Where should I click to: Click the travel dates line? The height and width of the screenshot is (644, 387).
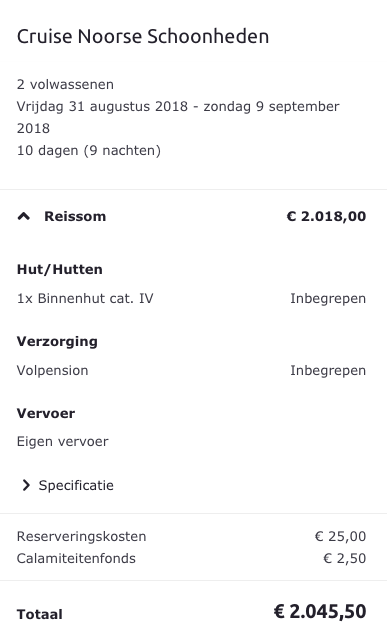click(x=178, y=117)
